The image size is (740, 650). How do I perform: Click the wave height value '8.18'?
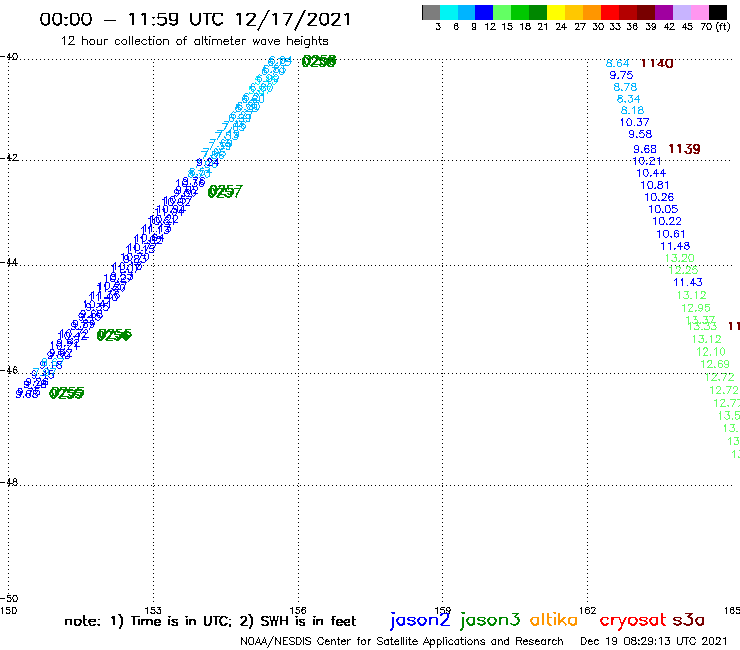(x=632, y=110)
